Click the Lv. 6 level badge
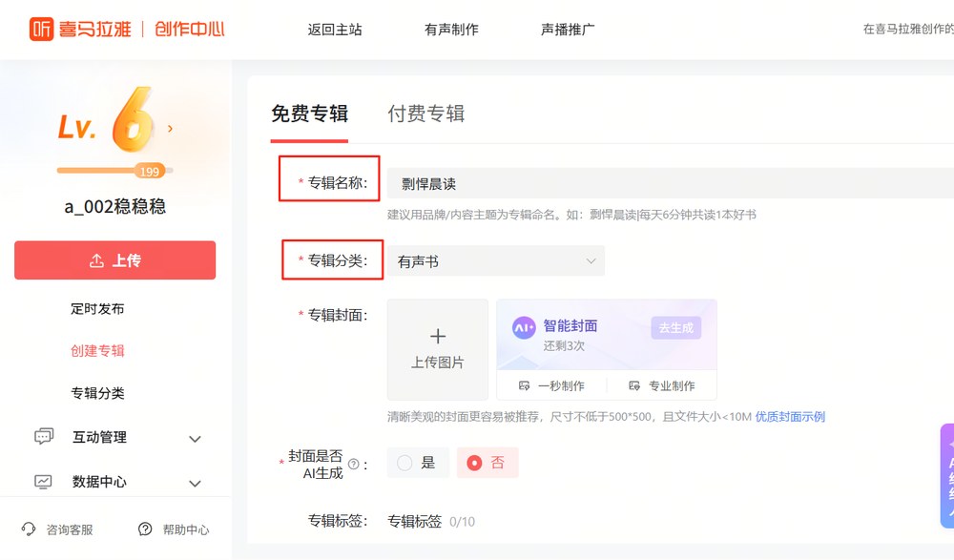This screenshot has height=560, width=954. point(105,120)
